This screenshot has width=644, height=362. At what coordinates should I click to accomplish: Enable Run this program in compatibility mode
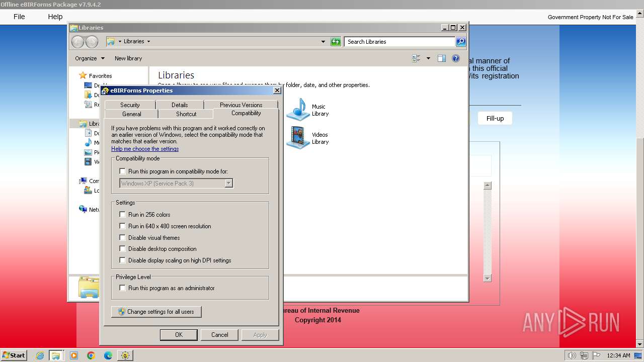coord(122,171)
